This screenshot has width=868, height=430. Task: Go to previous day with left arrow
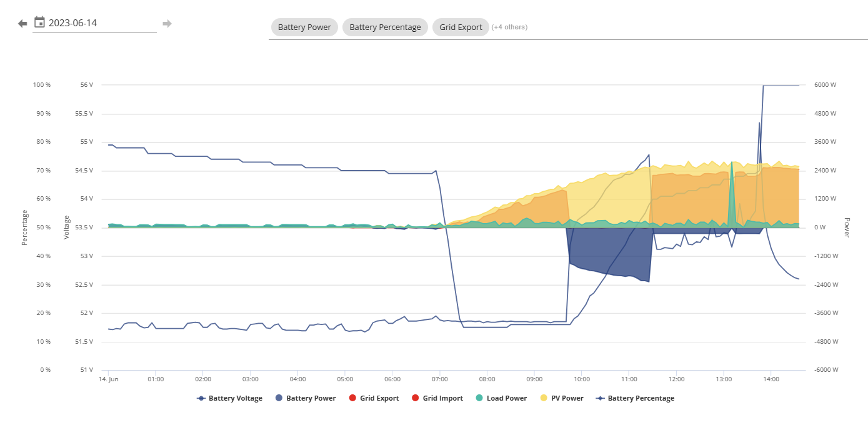click(22, 24)
